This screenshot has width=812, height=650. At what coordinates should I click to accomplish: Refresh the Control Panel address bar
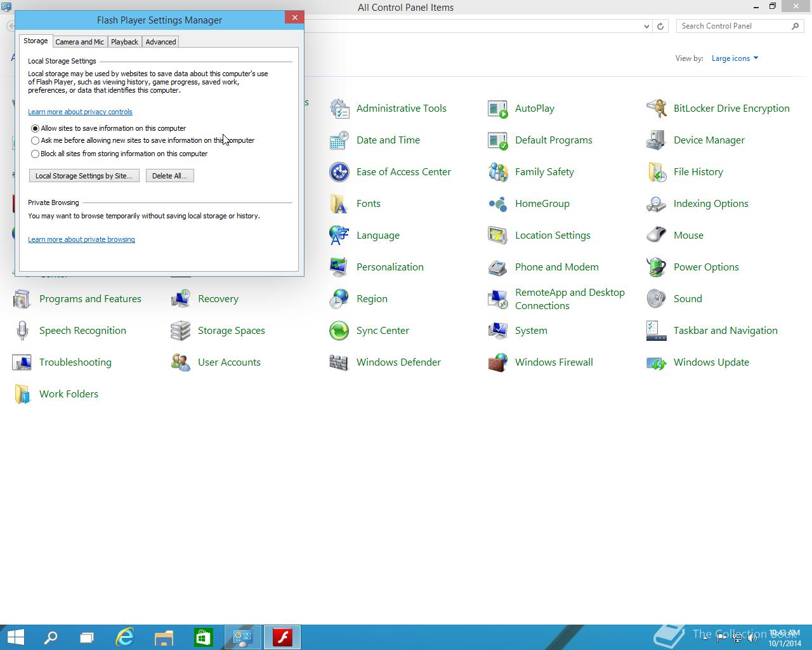[660, 26]
